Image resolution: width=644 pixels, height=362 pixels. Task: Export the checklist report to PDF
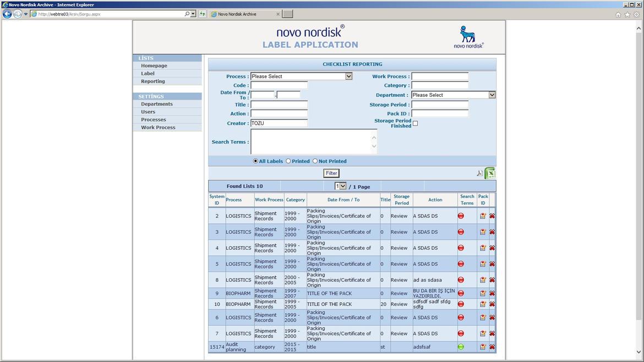click(479, 173)
